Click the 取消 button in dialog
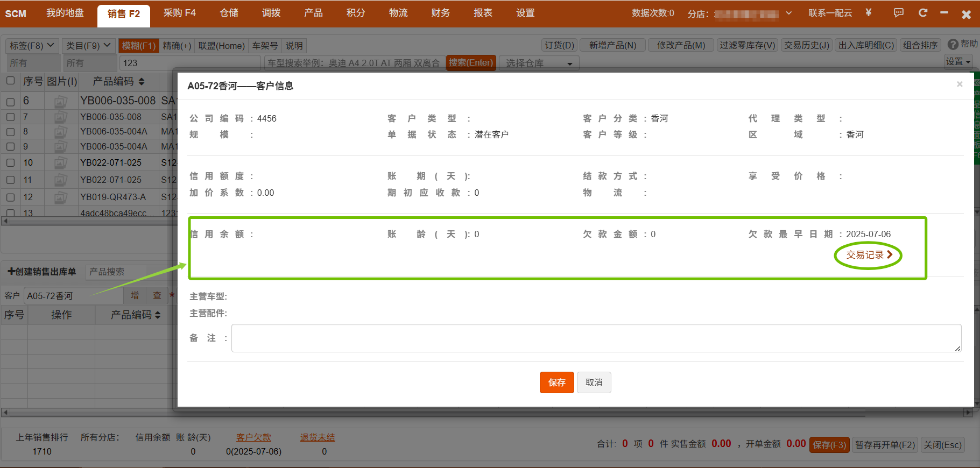 594,382
